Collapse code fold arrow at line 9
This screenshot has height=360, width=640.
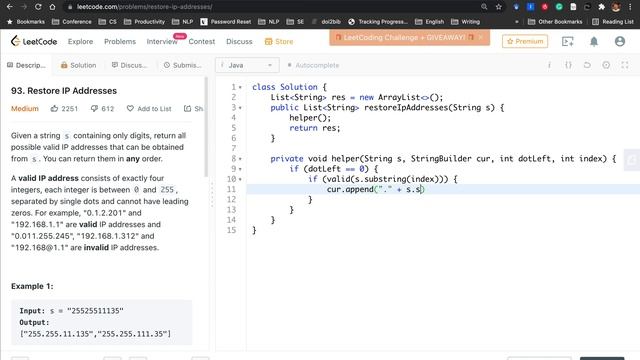240,169
